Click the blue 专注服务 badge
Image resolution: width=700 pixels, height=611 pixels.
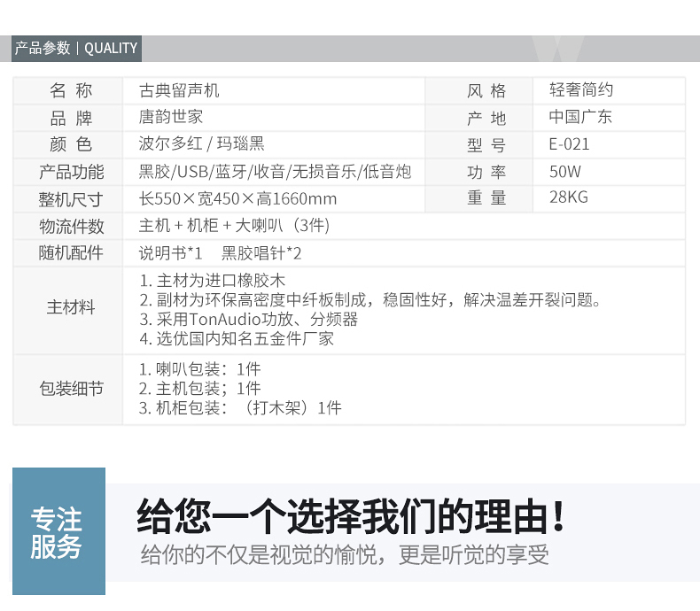click(59, 531)
